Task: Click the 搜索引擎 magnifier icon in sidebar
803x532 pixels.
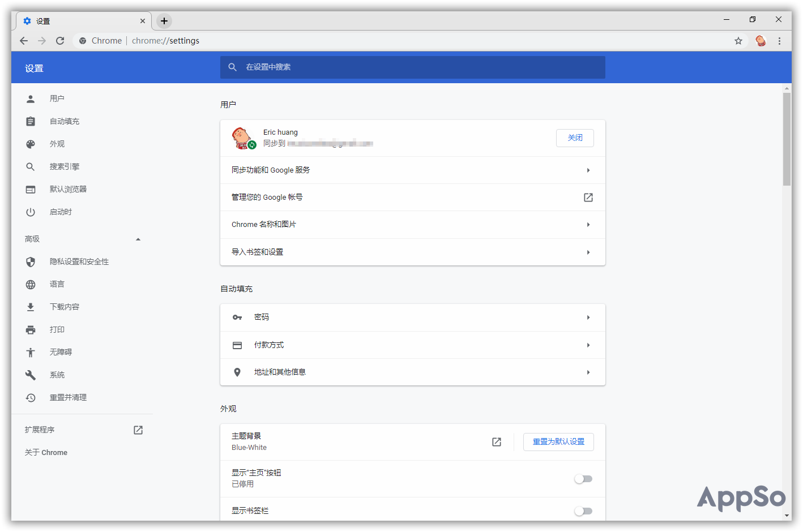Action: pyautogui.click(x=31, y=167)
